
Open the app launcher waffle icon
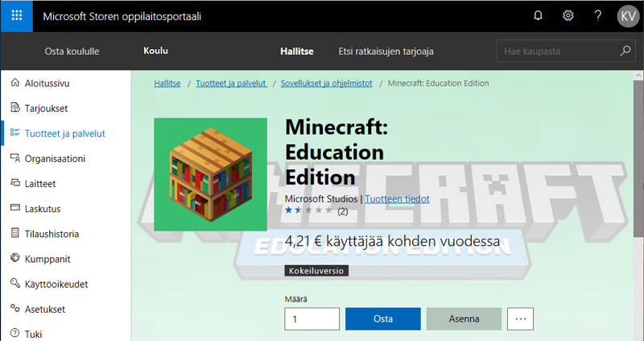pyautogui.click(x=16, y=16)
